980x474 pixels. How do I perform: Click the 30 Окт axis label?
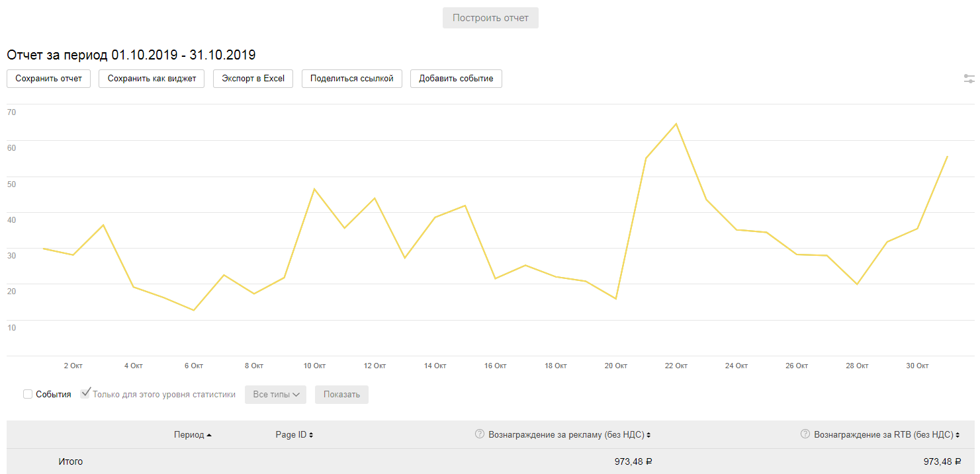click(x=917, y=366)
